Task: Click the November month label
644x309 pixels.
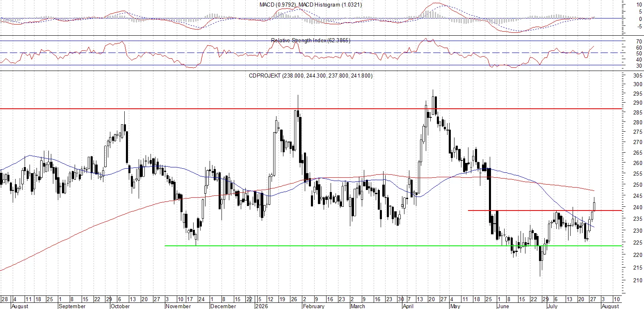Action: click(x=178, y=306)
